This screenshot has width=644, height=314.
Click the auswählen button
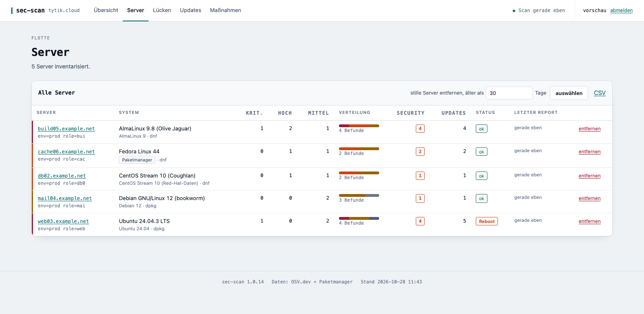pos(569,93)
